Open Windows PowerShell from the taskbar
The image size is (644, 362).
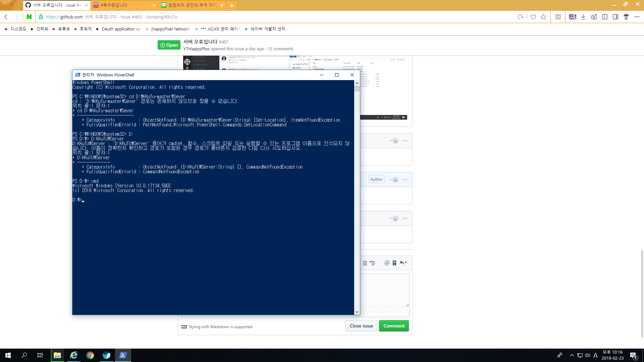[123, 355]
